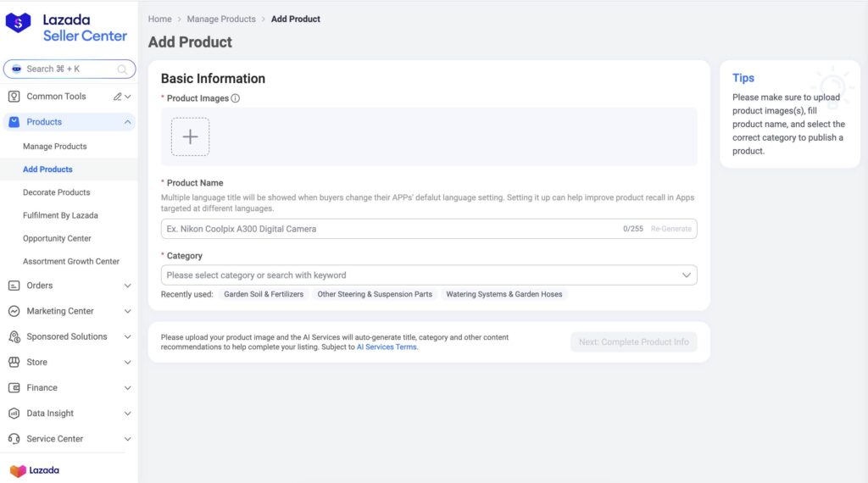The image size is (868, 483).
Task: Choose Watering Systems & Garden Hoses
Action: tap(504, 294)
